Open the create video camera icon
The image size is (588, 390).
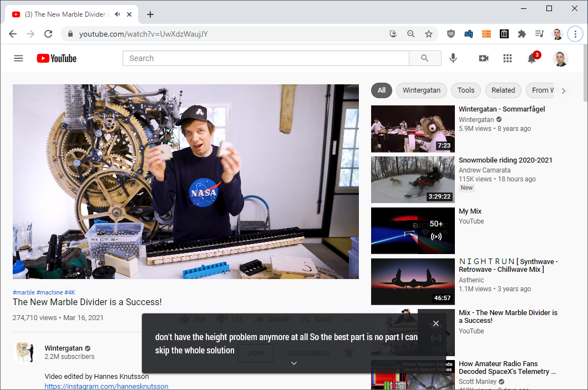[483, 58]
